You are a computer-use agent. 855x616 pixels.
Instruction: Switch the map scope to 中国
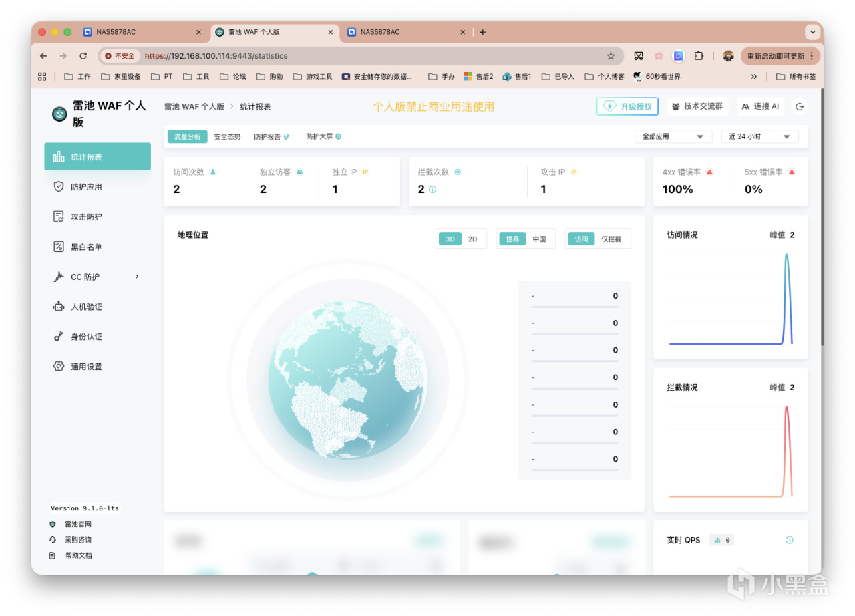[539, 239]
